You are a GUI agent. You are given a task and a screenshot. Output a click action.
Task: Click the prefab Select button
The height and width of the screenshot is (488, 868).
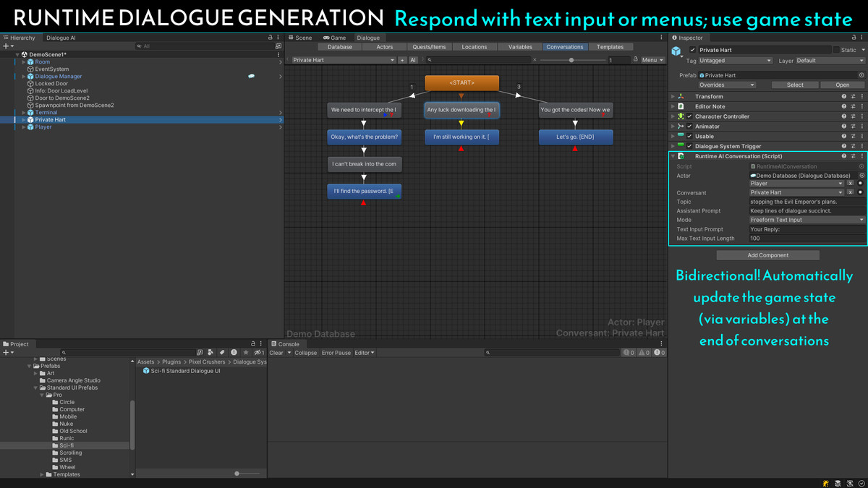[795, 85]
